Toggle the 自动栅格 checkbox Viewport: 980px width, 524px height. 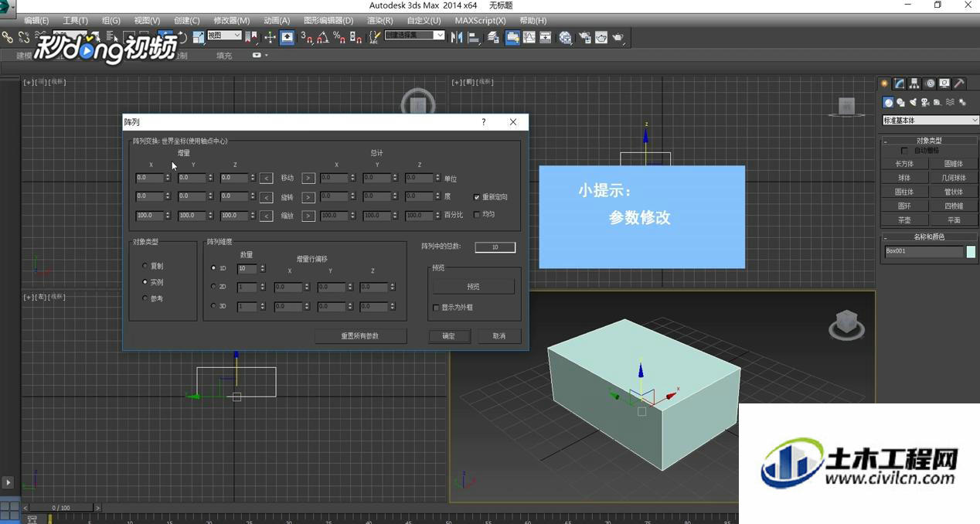click(x=905, y=151)
